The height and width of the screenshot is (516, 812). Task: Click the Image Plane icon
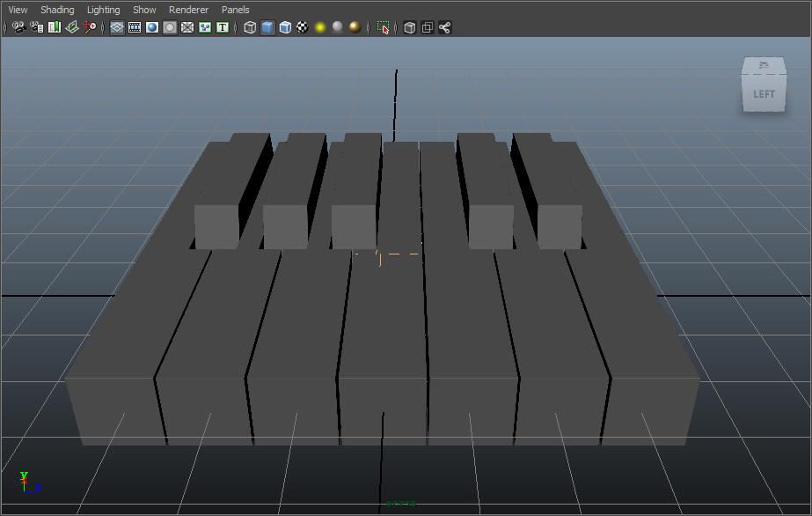click(x=72, y=27)
